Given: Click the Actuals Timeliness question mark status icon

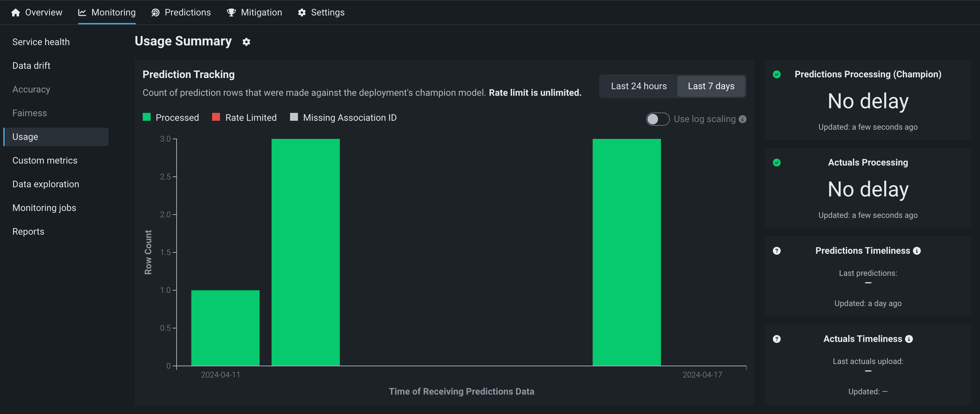Looking at the screenshot, I should point(776,339).
